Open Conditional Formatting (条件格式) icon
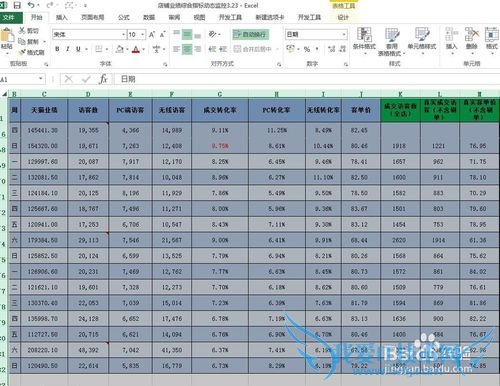 pos(364,34)
